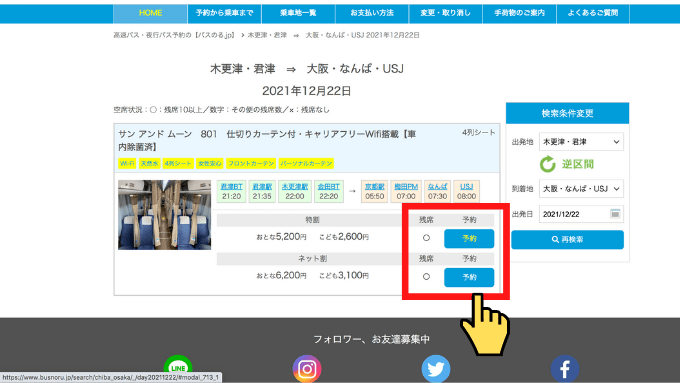Viewport: 680px width, 383px height.
Task: Open the LINE social icon
Action: point(178,368)
